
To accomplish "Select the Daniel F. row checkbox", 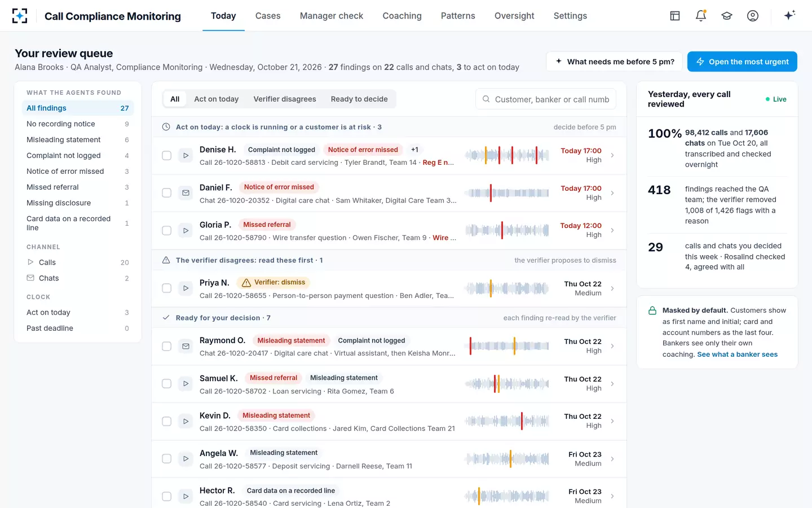I will coord(166,193).
